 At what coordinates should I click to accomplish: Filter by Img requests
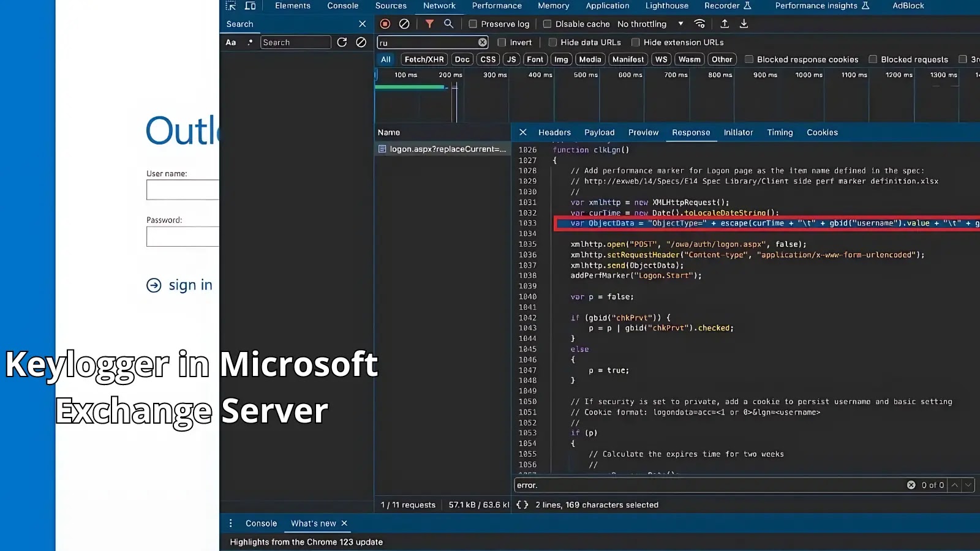coord(561,59)
